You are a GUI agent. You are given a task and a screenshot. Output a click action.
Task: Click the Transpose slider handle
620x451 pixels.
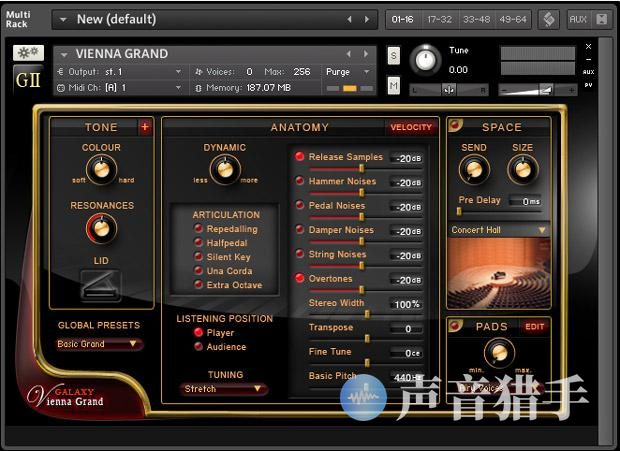pos(367,339)
